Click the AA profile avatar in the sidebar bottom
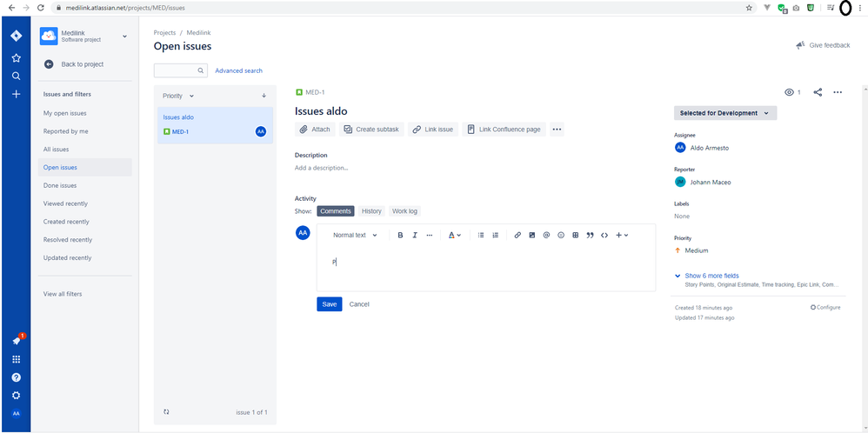This screenshot has width=868, height=433. pyautogui.click(x=16, y=414)
